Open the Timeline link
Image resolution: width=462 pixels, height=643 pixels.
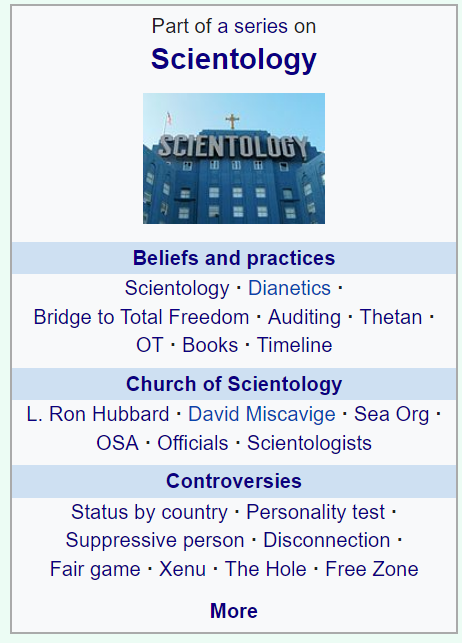[294, 345]
